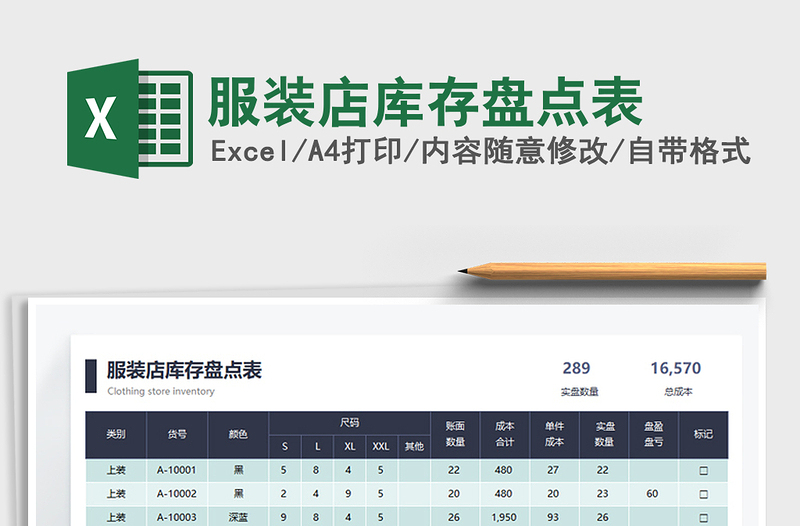Select the 标记 column header
Screen dimensions: 800x526
point(703,434)
